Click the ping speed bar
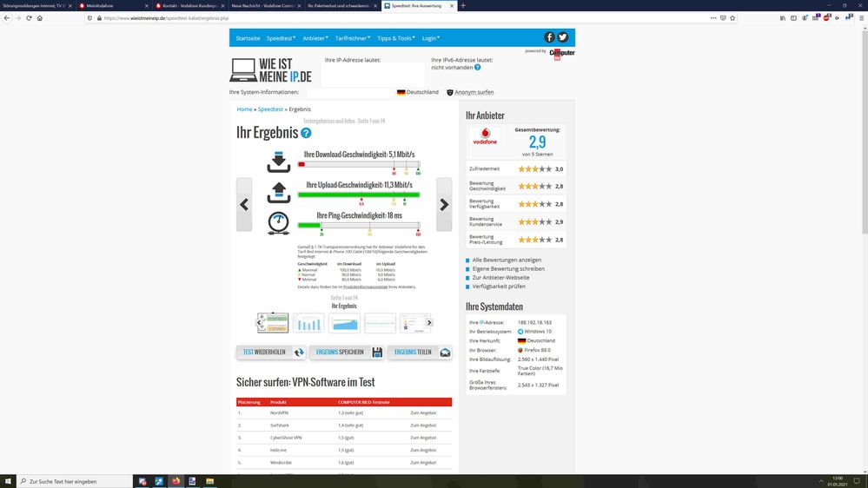Viewport: 868px width, 488px height. point(359,225)
